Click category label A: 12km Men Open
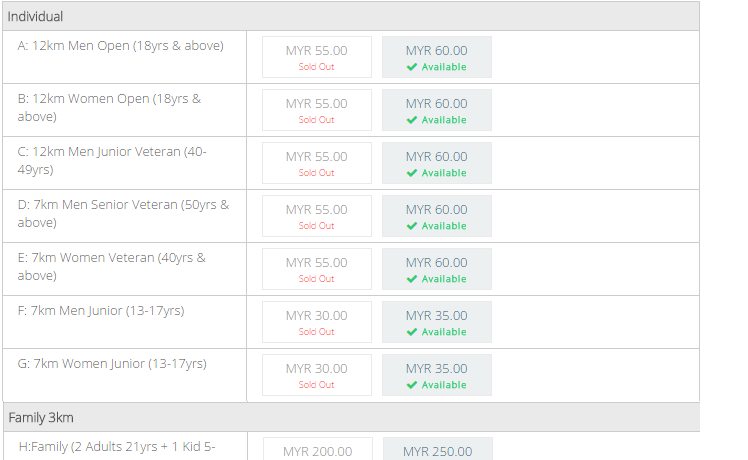 tap(121, 46)
